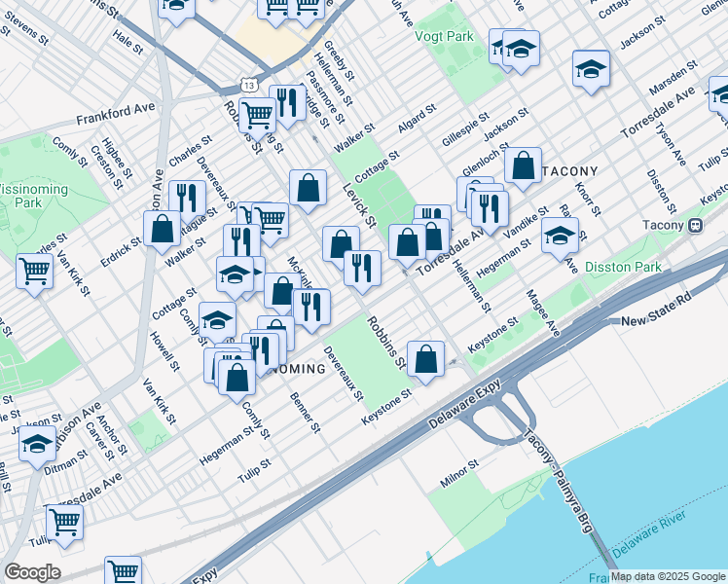Open the restaurant marker above Robbins St label
The image size is (728, 584).
(x=363, y=270)
